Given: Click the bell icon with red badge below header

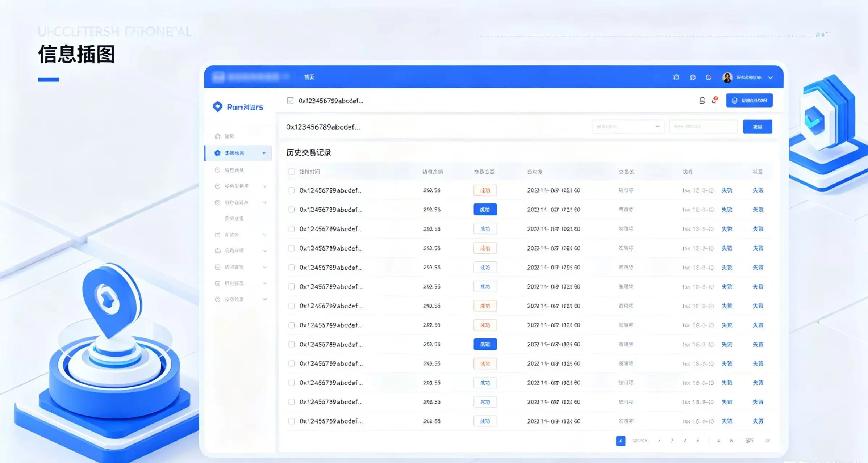Looking at the screenshot, I should tap(714, 100).
